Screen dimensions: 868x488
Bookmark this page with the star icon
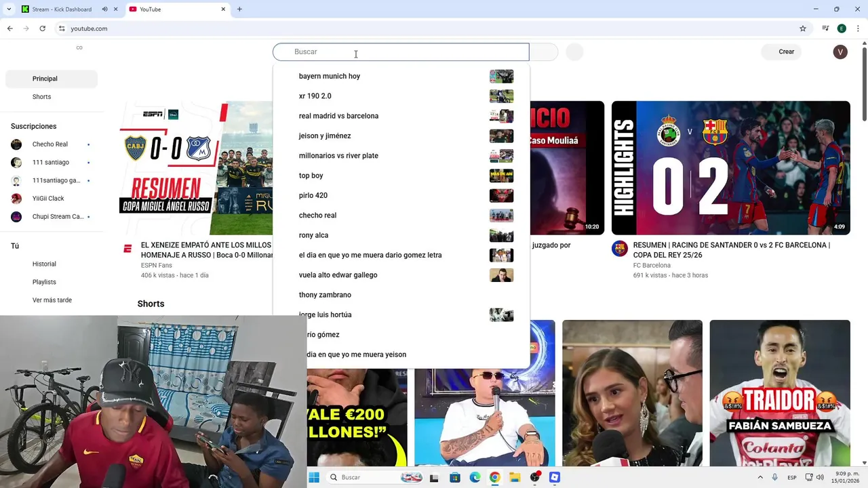[x=803, y=28]
